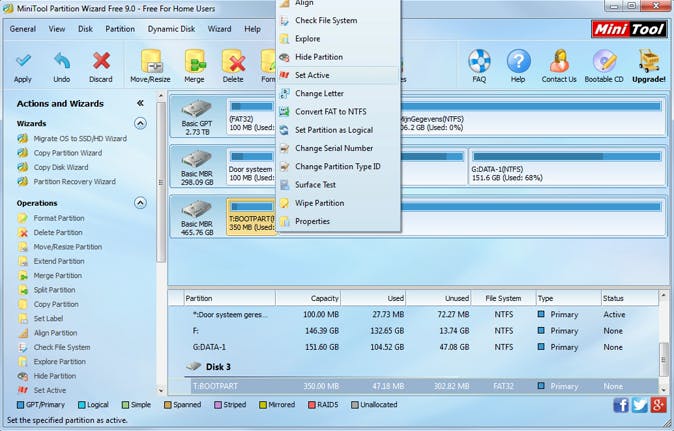Click the Upgrade! shopping cart icon
This screenshot has width=674, height=431.
(x=649, y=61)
